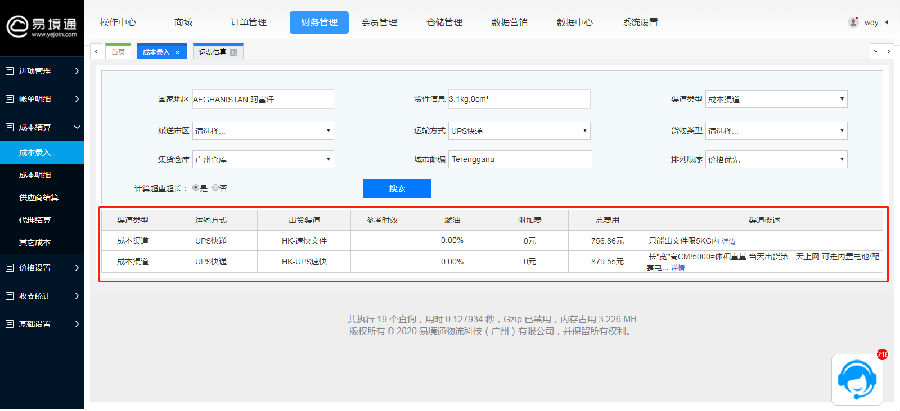This screenshot has width=900, height=411.
Task: Close the blue active tab with its x icon
Action: (x=177, y=52)
